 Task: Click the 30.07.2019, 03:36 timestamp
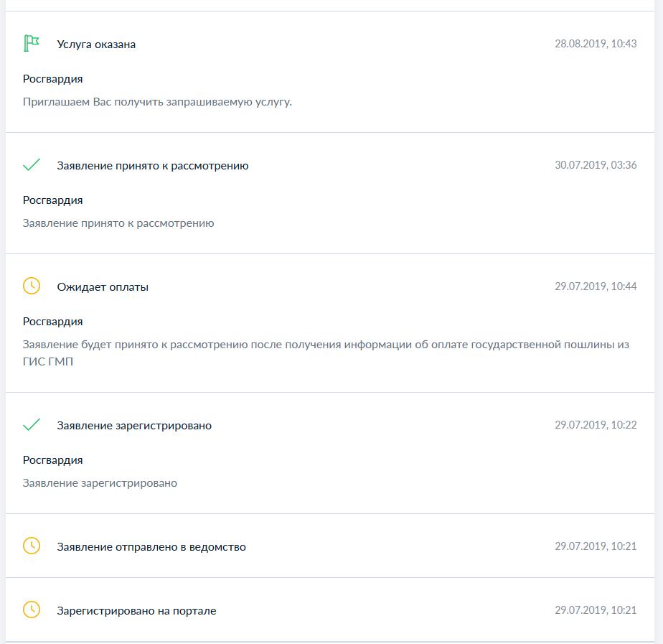pos(596,165)
